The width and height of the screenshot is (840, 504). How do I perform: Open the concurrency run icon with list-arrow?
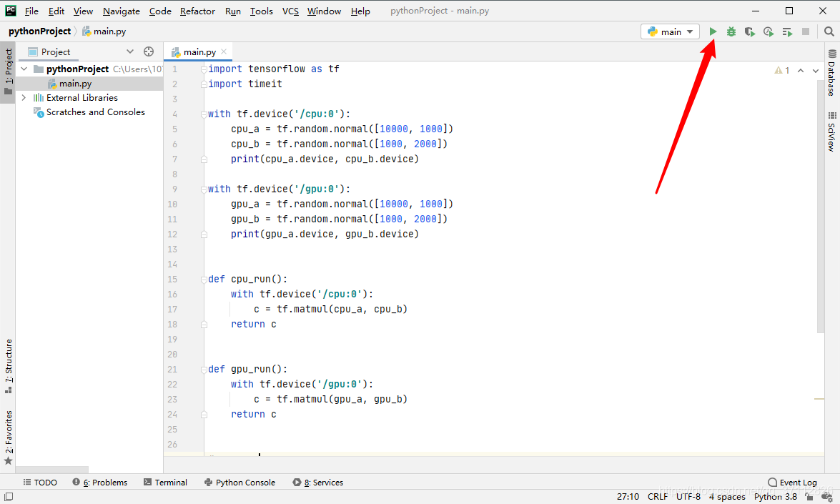tap(787, 32)
